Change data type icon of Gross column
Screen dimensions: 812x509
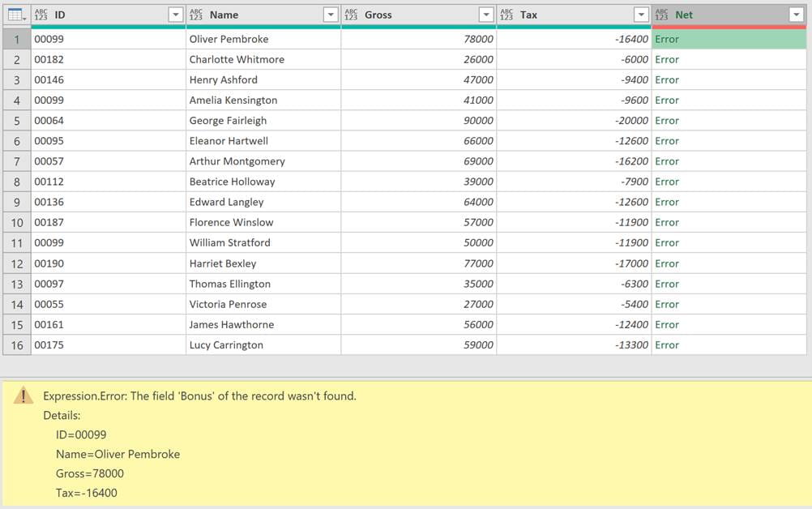click(351, 15)
